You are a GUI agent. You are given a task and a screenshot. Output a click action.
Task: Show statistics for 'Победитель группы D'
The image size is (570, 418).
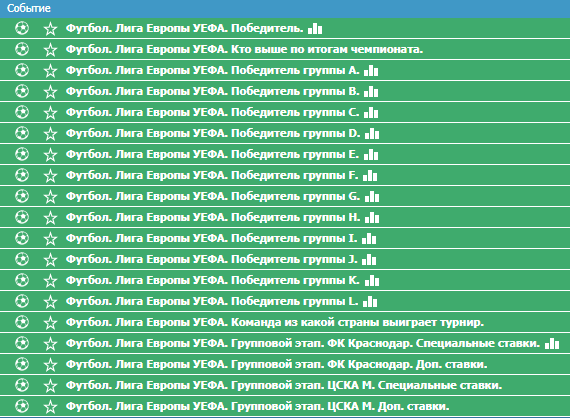(x=372, y=133)
